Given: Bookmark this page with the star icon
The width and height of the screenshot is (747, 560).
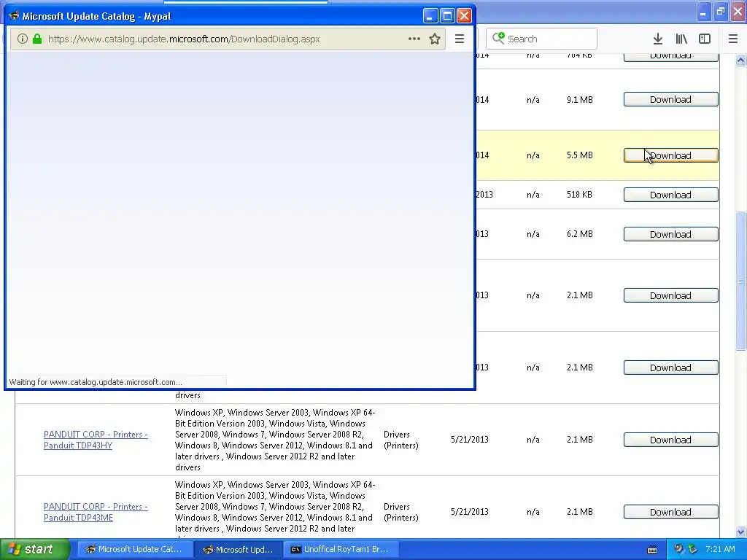Looking at the screenshot, I should point(435,39).
